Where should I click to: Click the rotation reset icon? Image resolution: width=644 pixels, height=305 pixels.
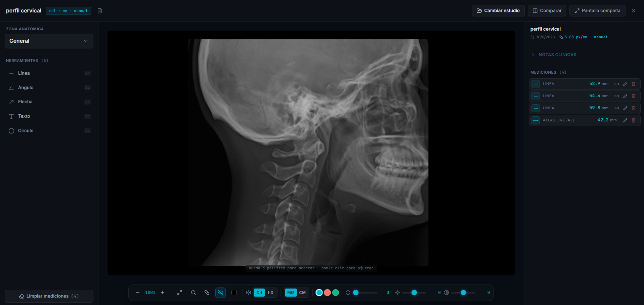pos(348,293)
